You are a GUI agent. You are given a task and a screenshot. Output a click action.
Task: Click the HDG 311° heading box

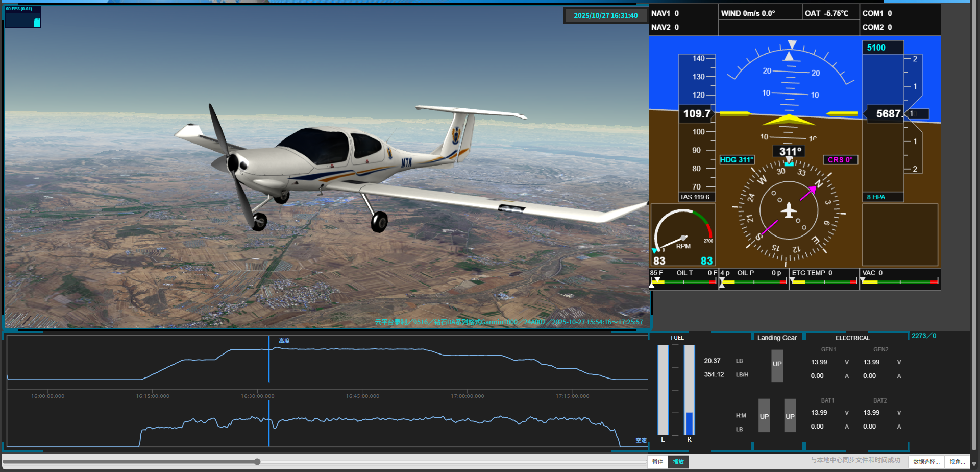[x=737, y=160]
